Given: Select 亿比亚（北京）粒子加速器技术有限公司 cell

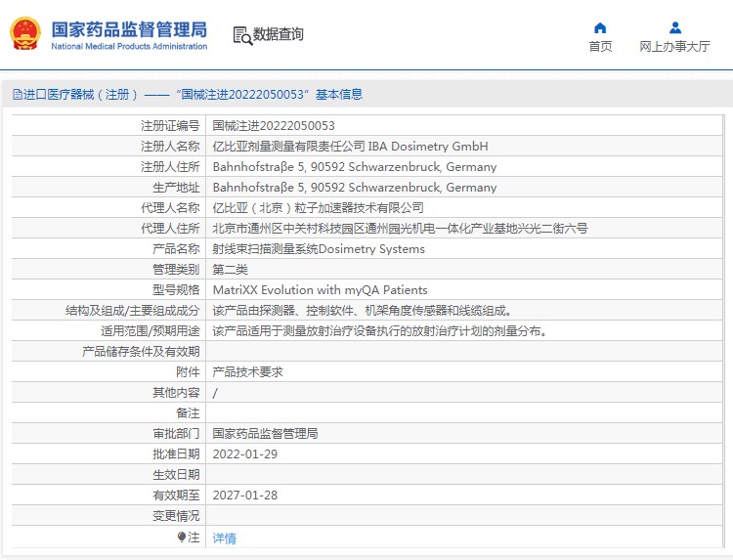Looking at the screenshot, I should coord(318,208).
